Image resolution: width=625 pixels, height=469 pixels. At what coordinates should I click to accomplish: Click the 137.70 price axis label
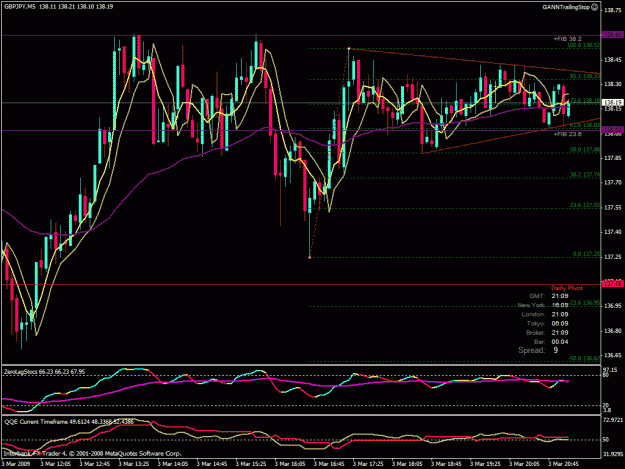613,182
